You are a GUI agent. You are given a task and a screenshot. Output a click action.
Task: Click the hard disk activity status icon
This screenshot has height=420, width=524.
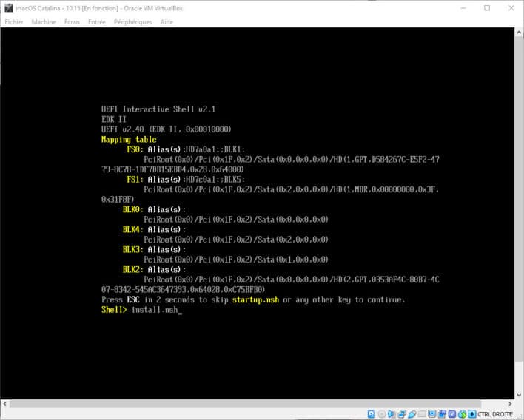pos(372,414)
